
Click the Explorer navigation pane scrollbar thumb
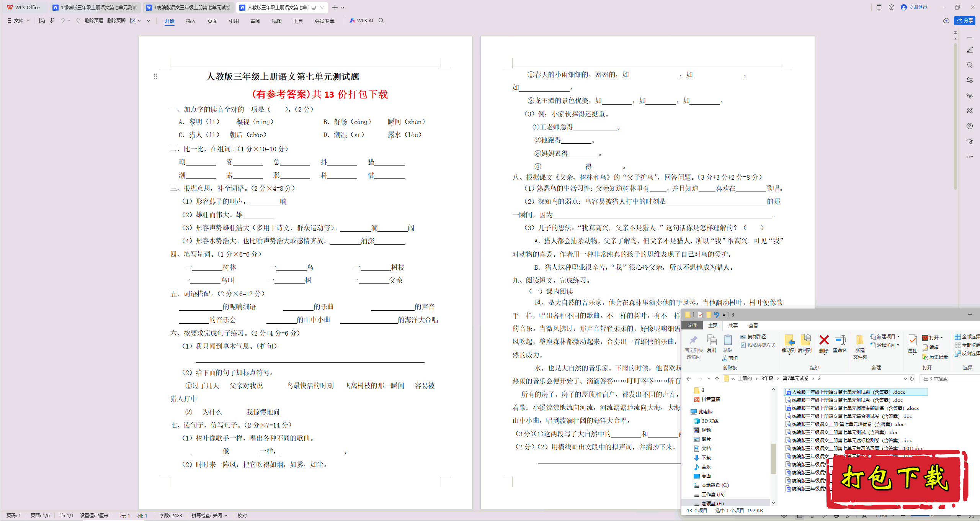coord(773,459)
